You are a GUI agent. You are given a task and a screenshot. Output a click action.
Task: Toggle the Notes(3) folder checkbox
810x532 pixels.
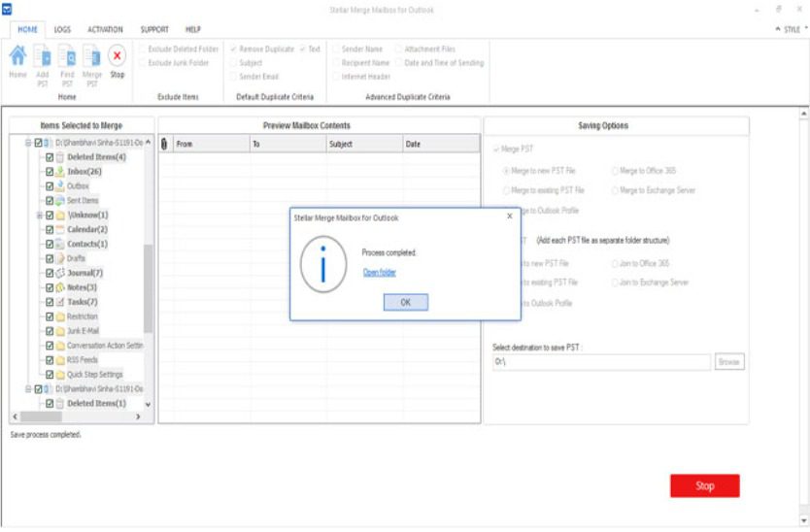coord(49,287)
